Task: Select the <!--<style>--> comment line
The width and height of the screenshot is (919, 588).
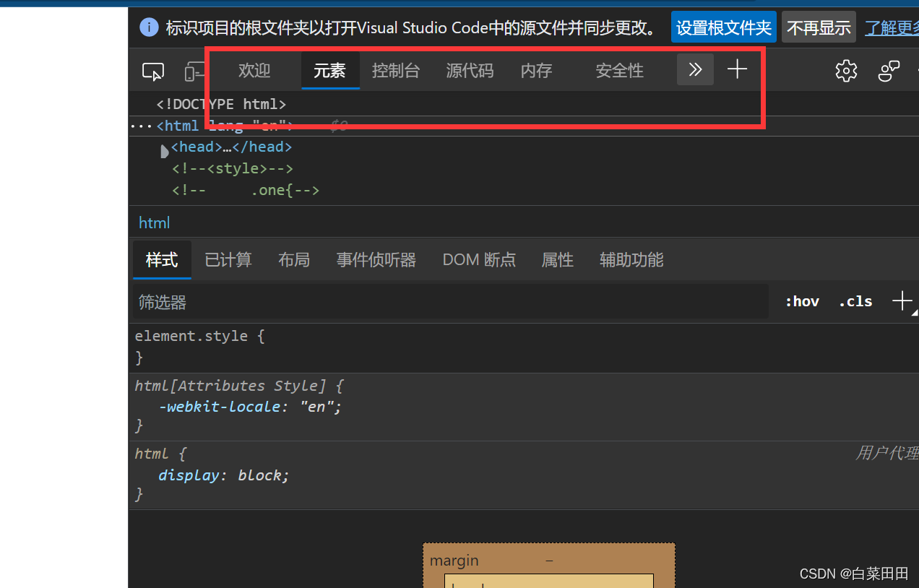Action: pos(232,168)
